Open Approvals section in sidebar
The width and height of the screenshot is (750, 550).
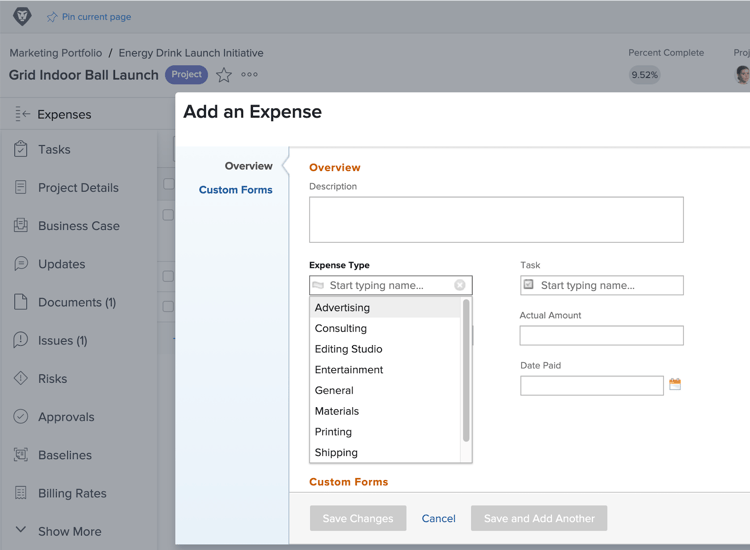tap(66, 417)
